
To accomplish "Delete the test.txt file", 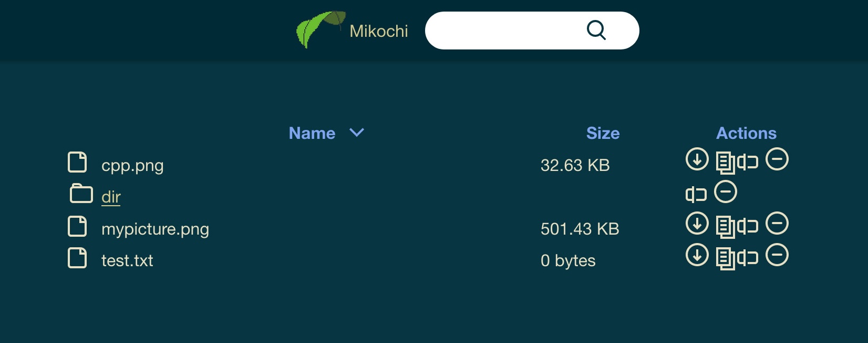I will coord(777,255).
